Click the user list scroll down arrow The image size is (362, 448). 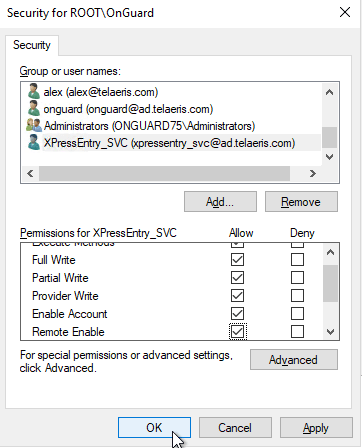point(330,157)
